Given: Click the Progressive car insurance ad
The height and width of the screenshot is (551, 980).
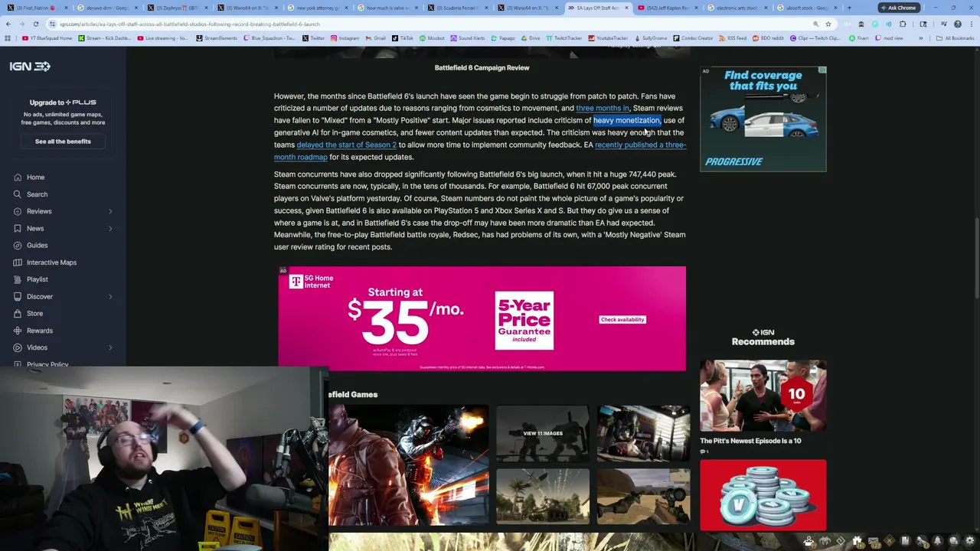Looking at the screenshot, I should tap(763, 119).
